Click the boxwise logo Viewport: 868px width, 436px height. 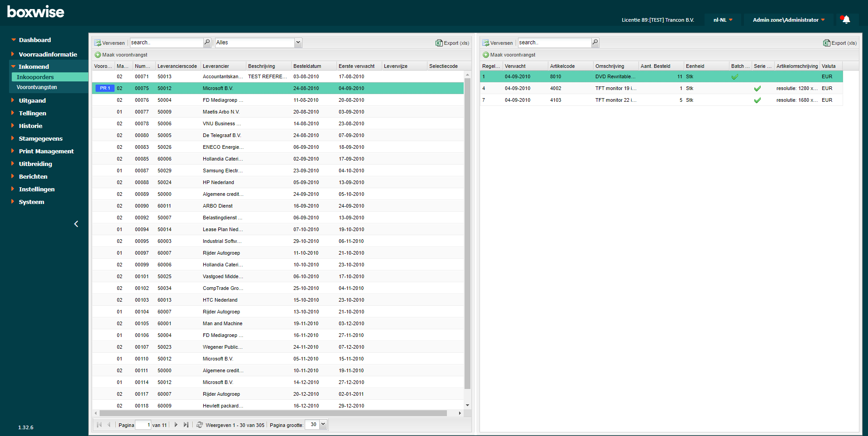pyautogui.click(x=36, y=12)
